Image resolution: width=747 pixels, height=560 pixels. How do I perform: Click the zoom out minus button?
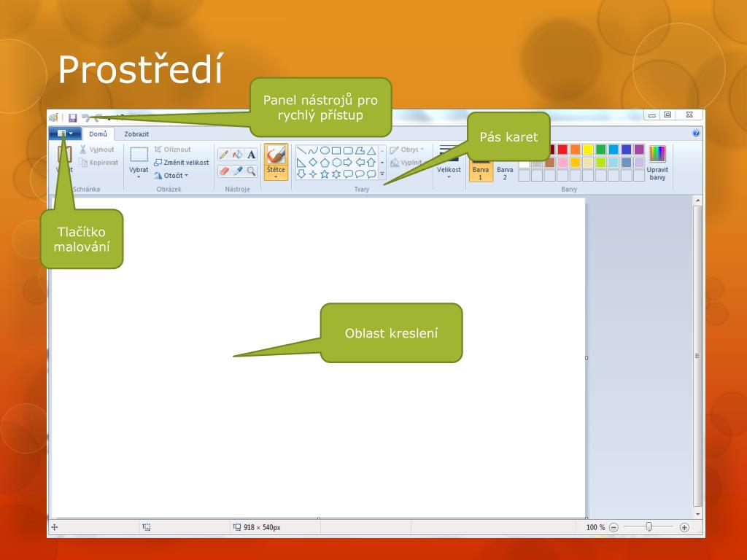[614, 527]
